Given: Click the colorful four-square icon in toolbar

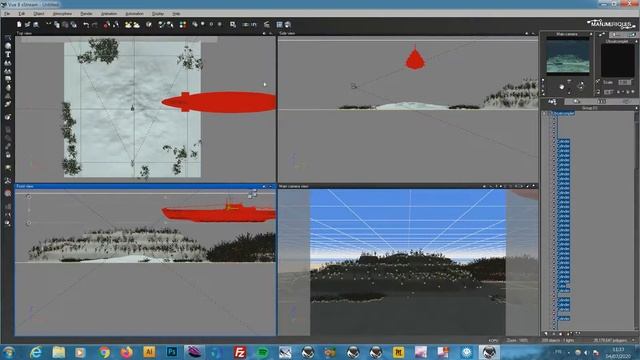Looking at the screenshot, I should (183, 24).
